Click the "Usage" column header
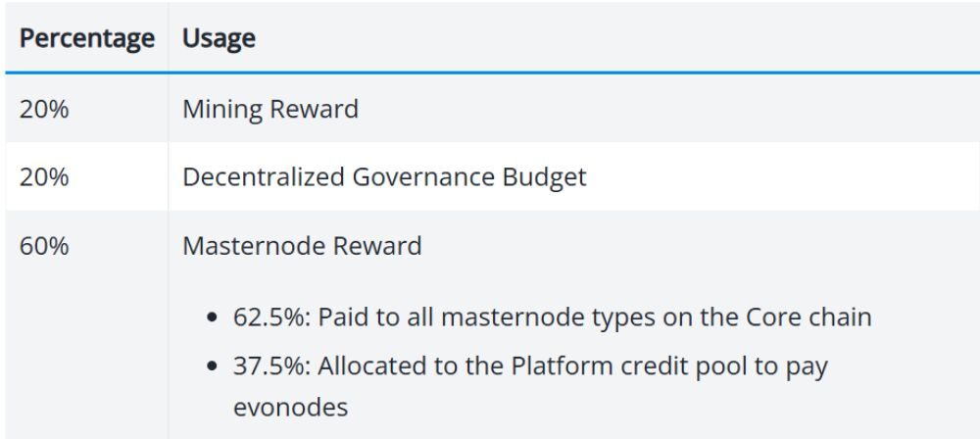Image resolution: width=980 pixels, height=439 pixels. point(219,39)
